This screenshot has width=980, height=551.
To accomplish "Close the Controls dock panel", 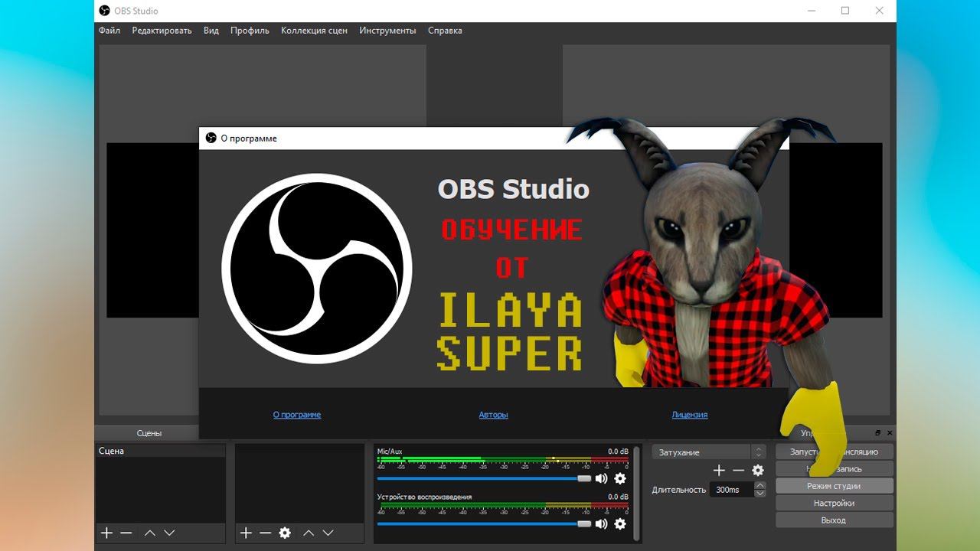I will point(888,433).
